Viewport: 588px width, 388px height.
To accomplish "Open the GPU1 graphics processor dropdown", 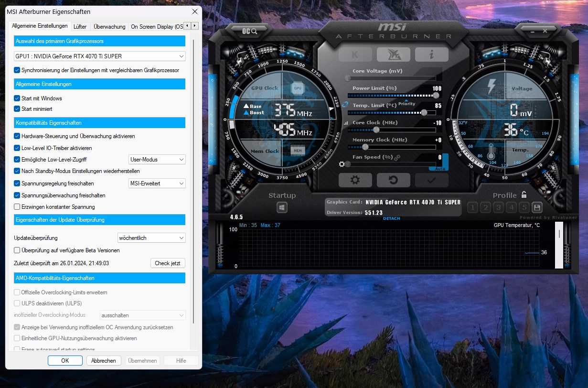I will 100,56.
